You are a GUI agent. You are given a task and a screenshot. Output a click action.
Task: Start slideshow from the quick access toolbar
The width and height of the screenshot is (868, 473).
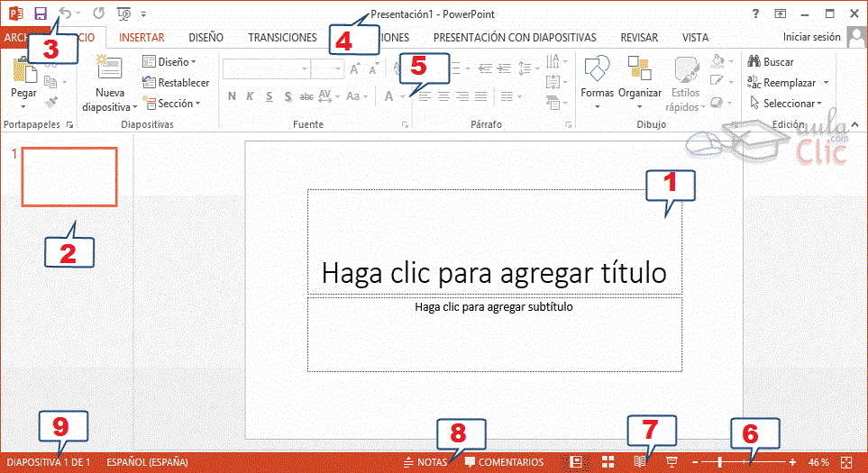(x=123, y=14)
